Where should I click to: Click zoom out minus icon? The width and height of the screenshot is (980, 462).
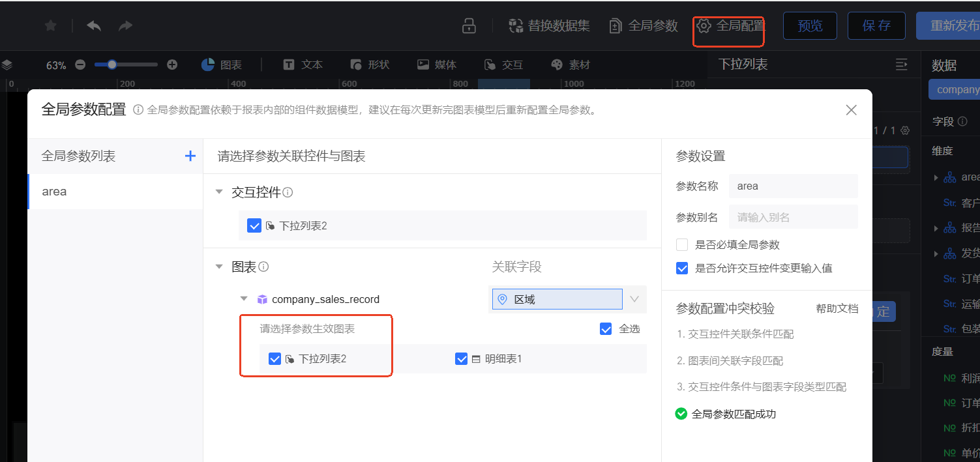pos(80,65)
